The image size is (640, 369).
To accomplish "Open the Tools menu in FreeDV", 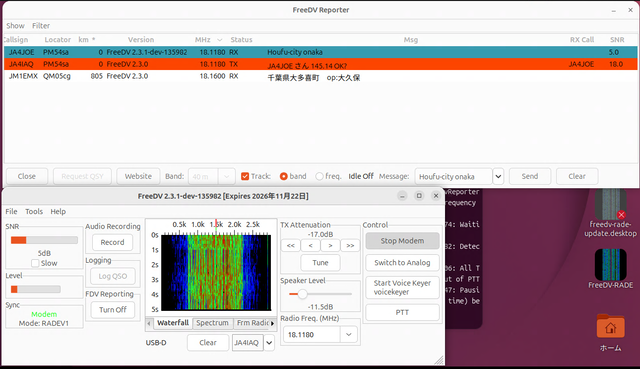I will tap(34, 211).
